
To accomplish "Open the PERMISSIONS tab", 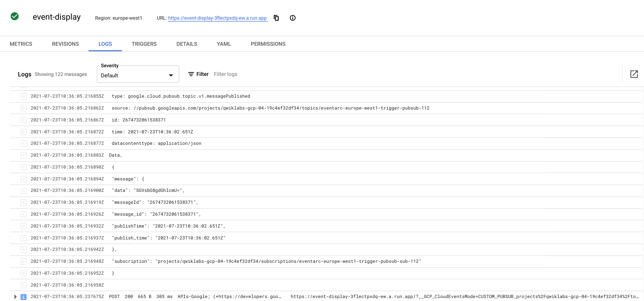I will [268, 44].
